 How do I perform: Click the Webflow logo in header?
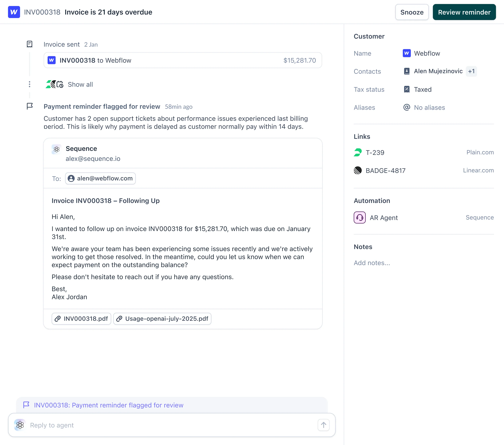click(14, 12)
